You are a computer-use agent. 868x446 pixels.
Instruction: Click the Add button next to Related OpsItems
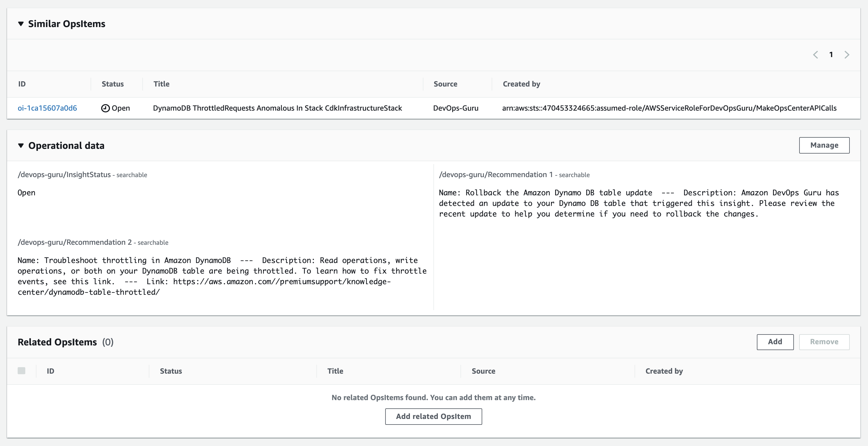[x=775, y=342]
